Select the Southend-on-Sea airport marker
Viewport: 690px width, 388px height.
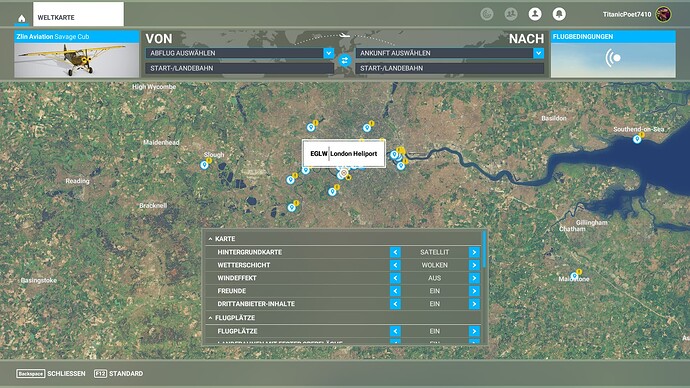(637, 139)
